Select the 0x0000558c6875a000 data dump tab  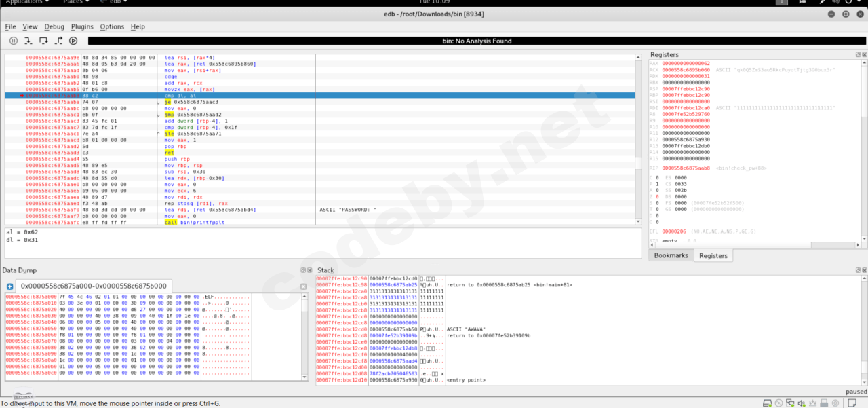(94, 286)
